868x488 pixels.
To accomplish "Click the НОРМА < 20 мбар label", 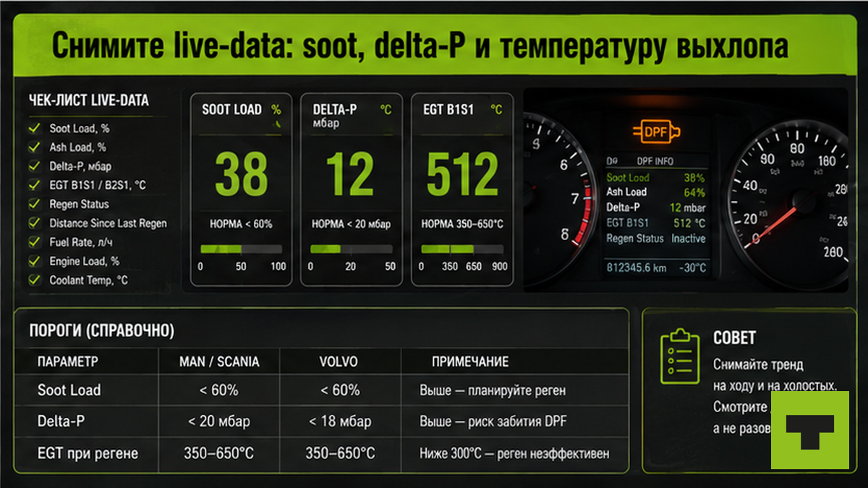I will coord(352,224).
